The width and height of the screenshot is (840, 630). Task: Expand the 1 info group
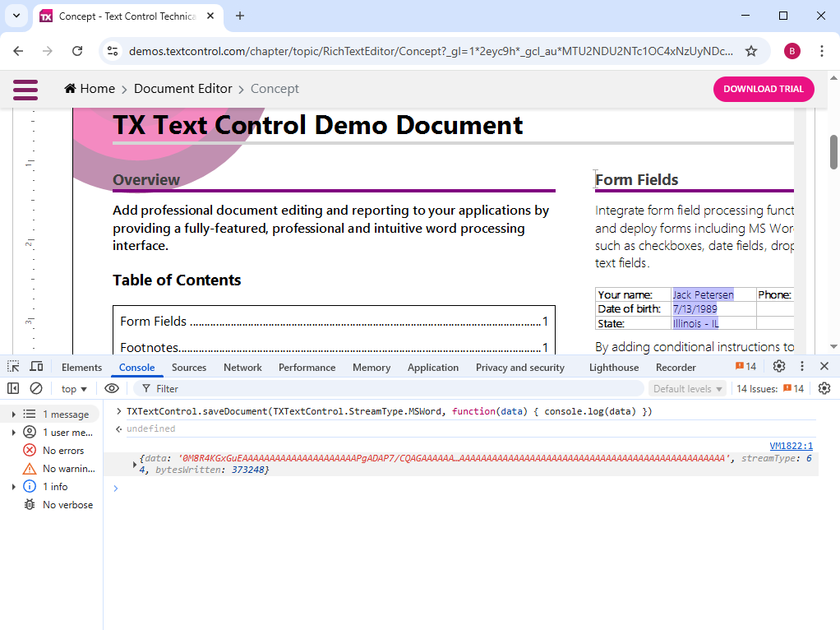point(13,486)
